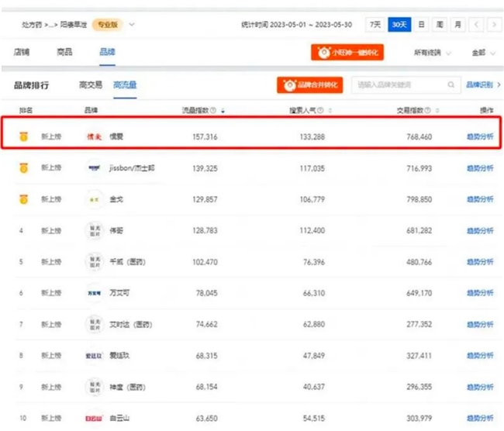Open the 品牌识别 link
The image size is (504, 431).
tap(479, 84)
